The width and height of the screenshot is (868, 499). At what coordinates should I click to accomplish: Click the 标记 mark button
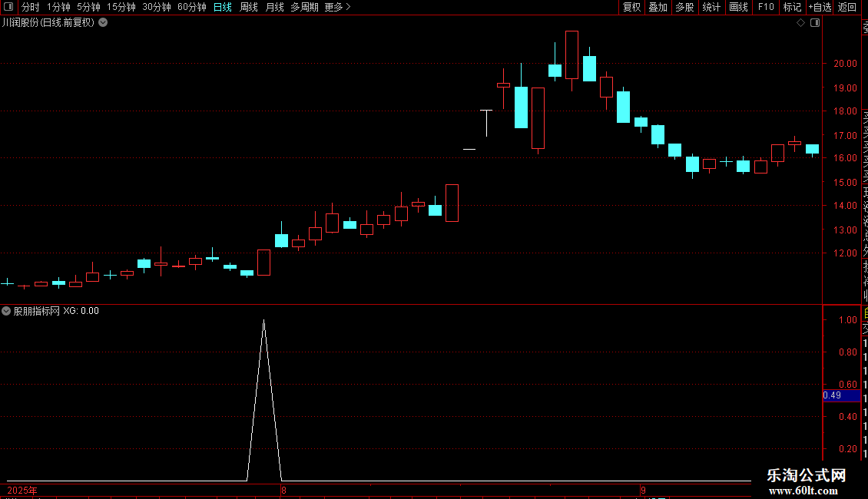[792, 7]
